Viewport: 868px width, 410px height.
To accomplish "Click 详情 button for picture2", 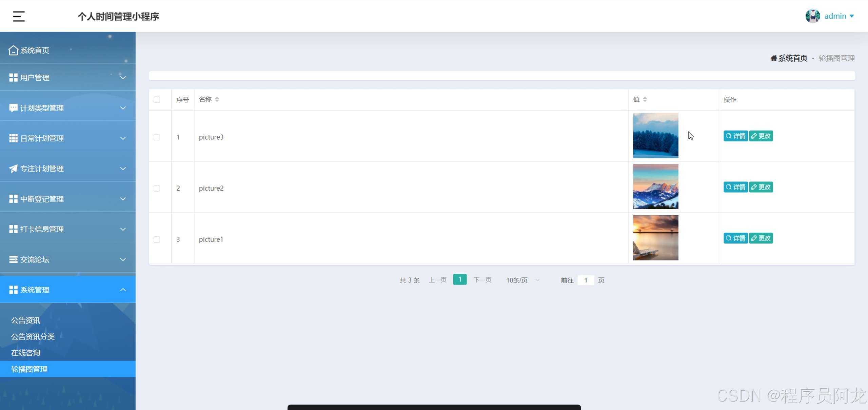I will (x=735, y=187).
